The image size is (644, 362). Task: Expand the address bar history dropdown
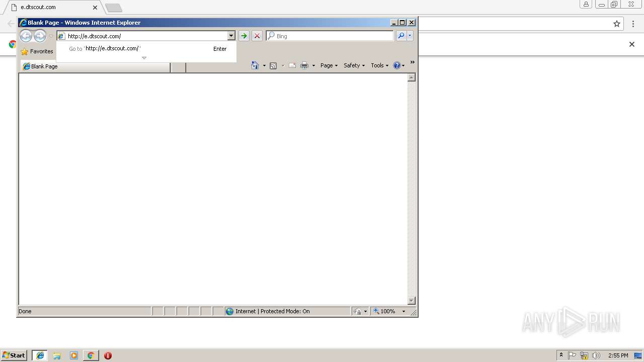[231, 36]
